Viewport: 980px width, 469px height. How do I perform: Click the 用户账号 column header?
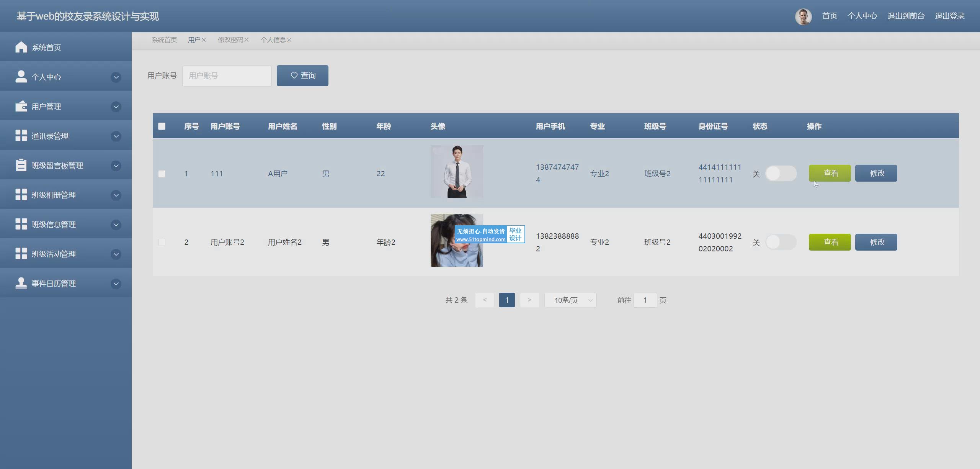(x=225, y=126)
